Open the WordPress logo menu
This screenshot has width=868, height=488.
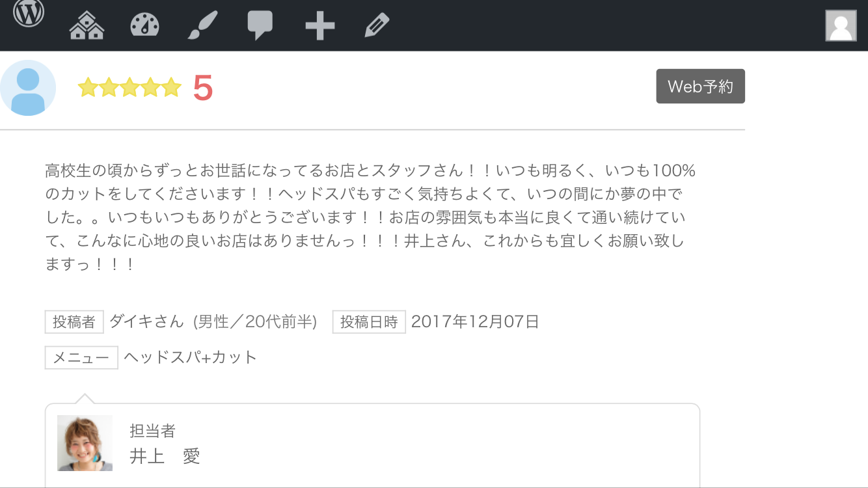[x=29, y=13]
